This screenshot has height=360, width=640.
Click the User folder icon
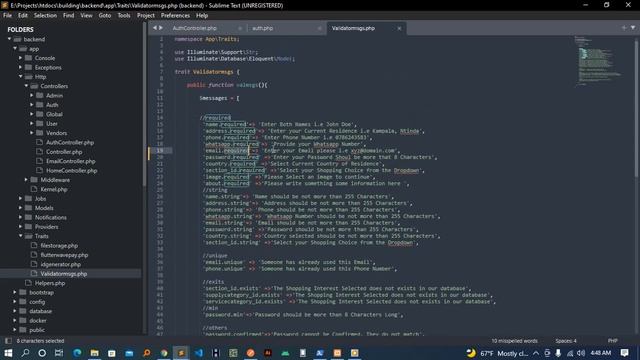coord(40,124)
